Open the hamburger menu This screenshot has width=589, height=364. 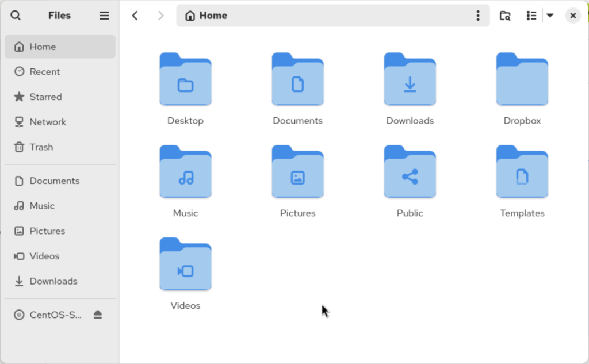(104, 16)
